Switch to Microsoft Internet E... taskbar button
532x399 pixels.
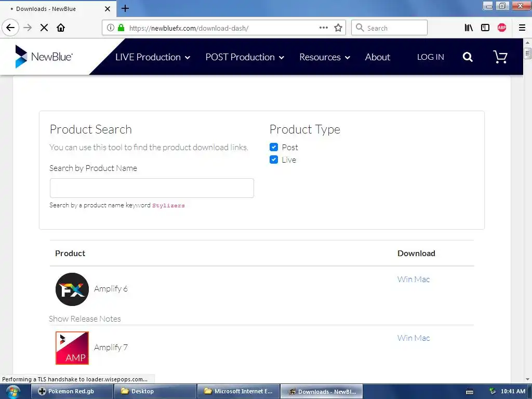(x=238, y=392)
